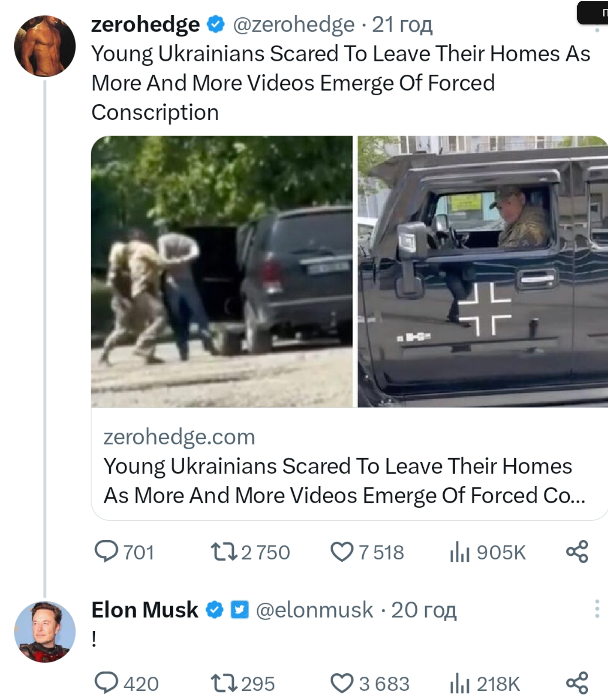Screen dimensions: 608x700
Task: Open the zerohedge tweet timestamp
Action: pyautogui.click(x=402, y=24)
